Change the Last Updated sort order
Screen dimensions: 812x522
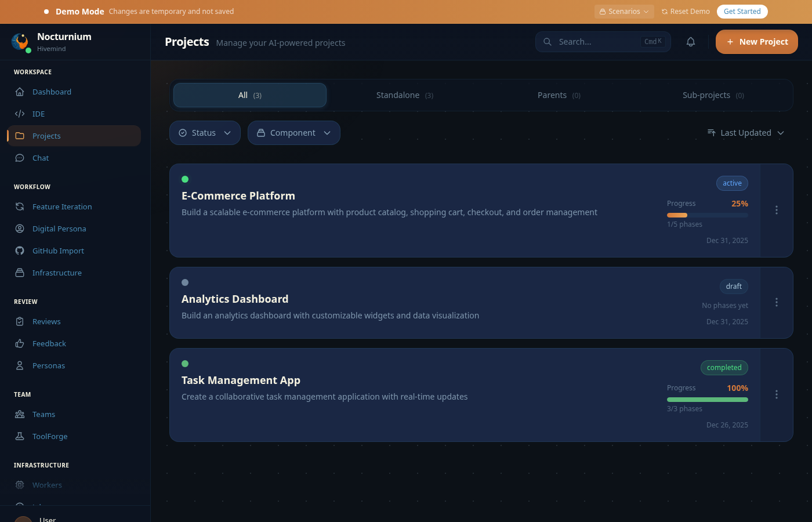point(746,133)
